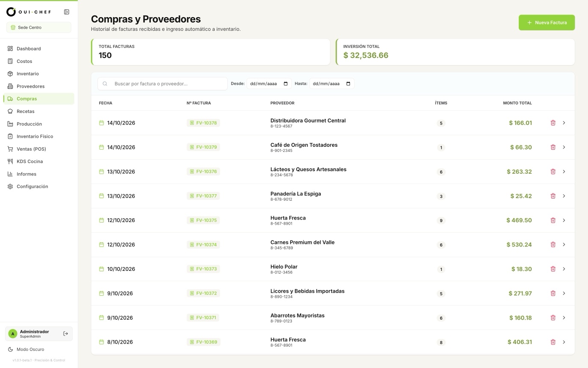Open Inventario menu item
588x368 pixels.
39,74
